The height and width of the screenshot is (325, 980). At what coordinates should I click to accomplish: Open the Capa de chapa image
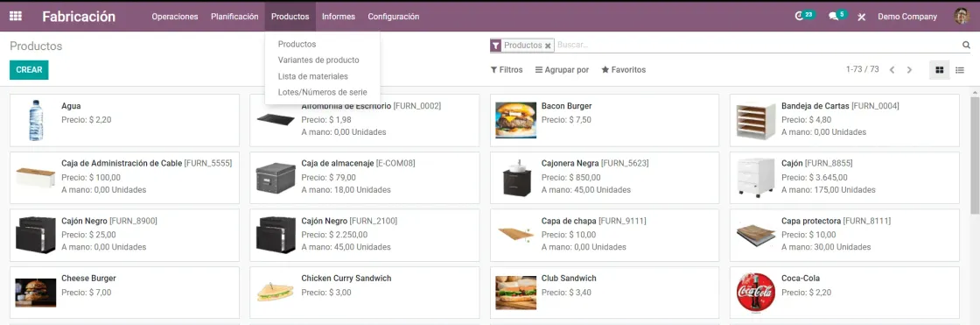click(x=515, y=234)
